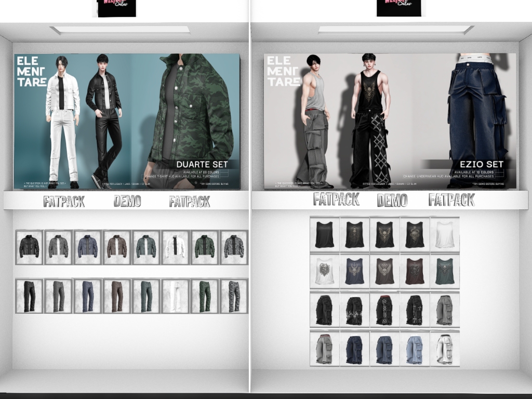The width and height of the screenshot is (532, 399).
Task: Pick the plain white Ezio tank top
Action: 445,235
